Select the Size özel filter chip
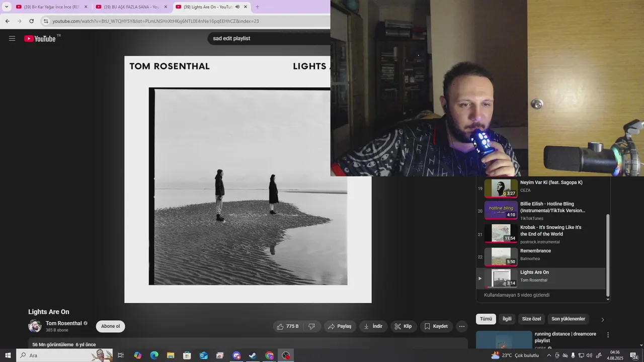The height and width of the screenshot is (362, 644). (531, 319)
